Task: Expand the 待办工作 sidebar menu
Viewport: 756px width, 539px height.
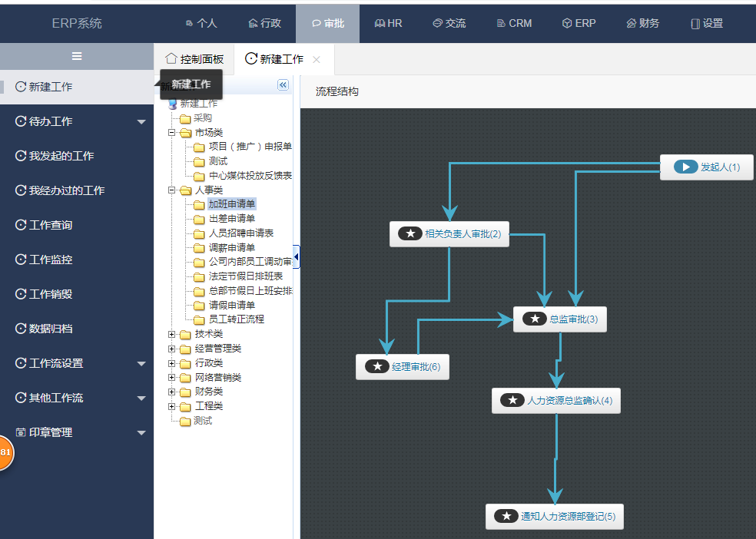Action: [x=141, y=121]
